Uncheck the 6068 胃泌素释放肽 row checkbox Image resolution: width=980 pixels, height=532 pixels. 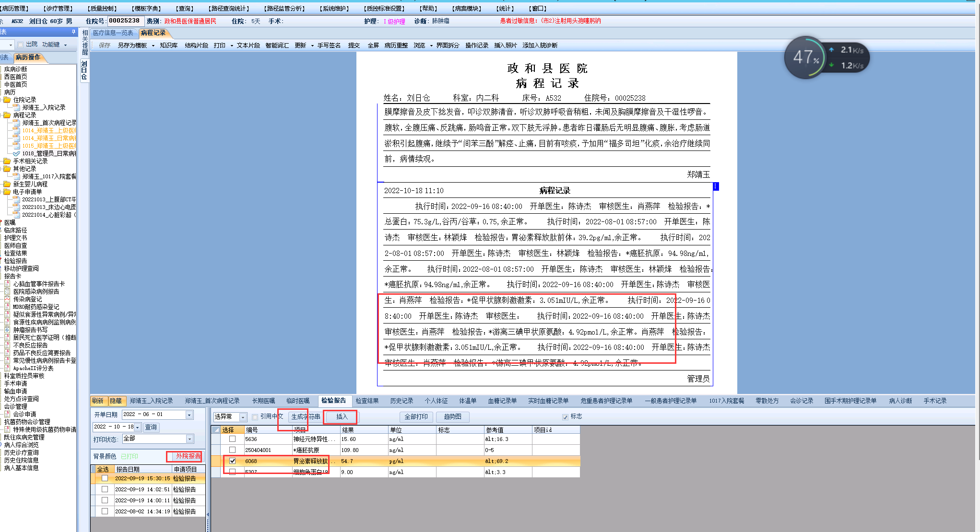pos(233,461)
